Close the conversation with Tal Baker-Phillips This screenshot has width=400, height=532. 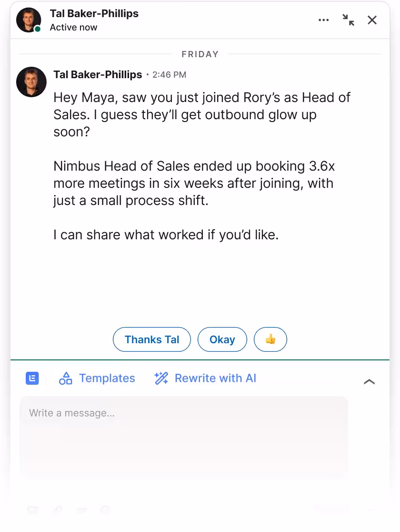point(372,20)
